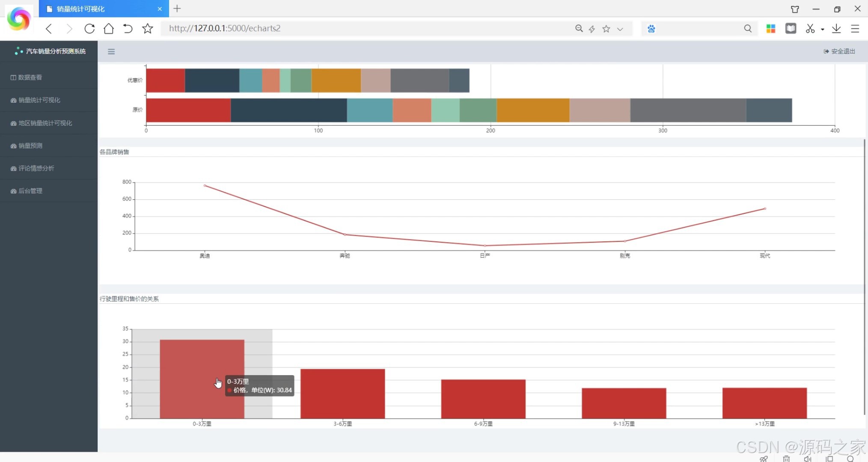Close the 销量统计可视化 browser tab
Image resolution: width=868 pixels, height=462 pixels.
click(x=160, y=9)
